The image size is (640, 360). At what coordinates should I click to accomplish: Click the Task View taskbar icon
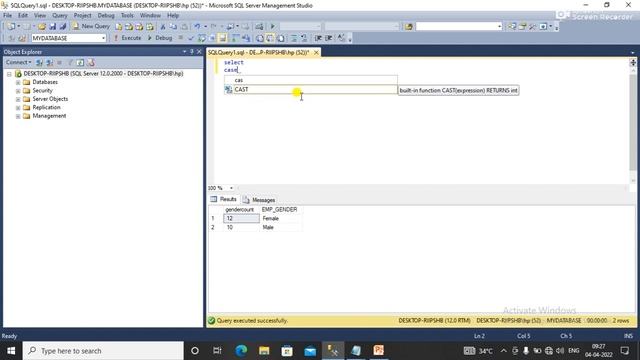[x=217, y=351]
